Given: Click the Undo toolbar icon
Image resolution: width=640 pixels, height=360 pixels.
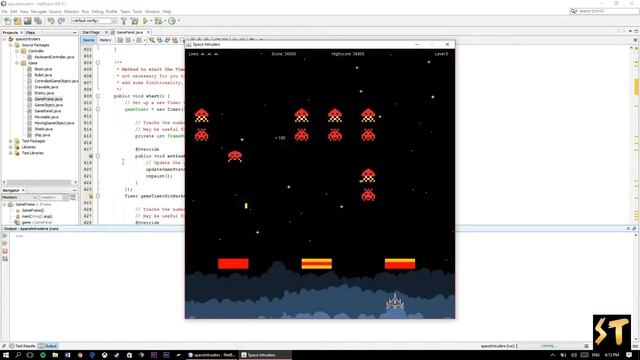Looking at the screenshot, I should (x=51, y=21).
